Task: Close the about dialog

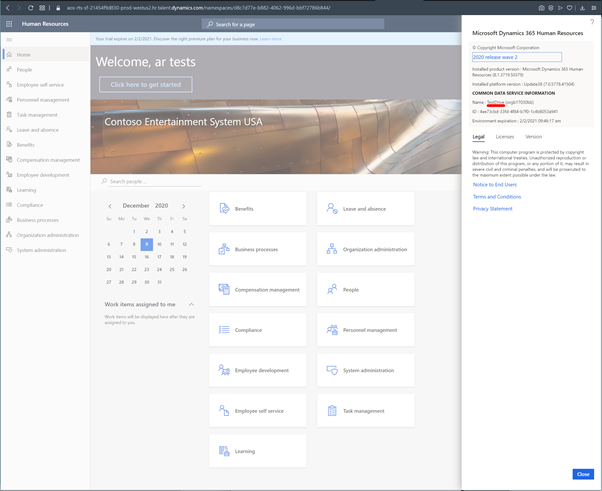Action: click(583, 474)
